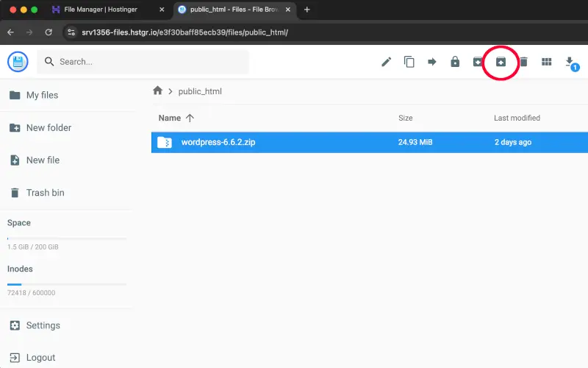
Task: Click the Rename pencil icon
Action: click(387, 62)
